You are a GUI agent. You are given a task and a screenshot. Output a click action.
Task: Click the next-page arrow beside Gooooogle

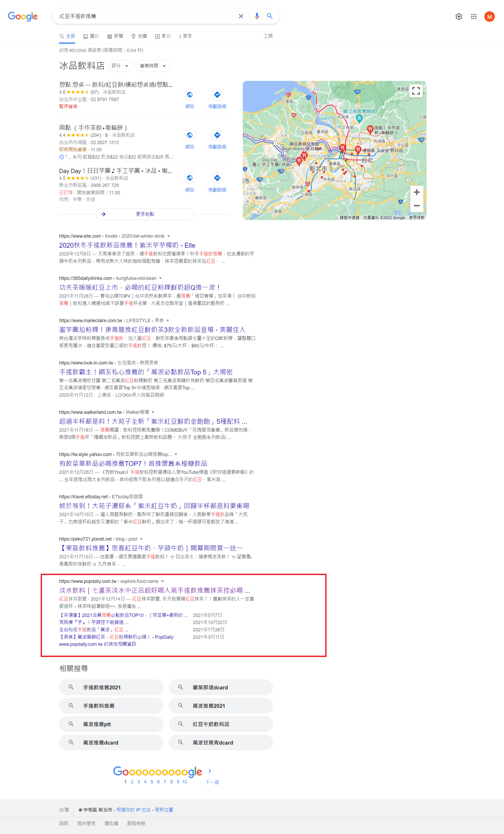pyautogui.click(x=210, y=771)
